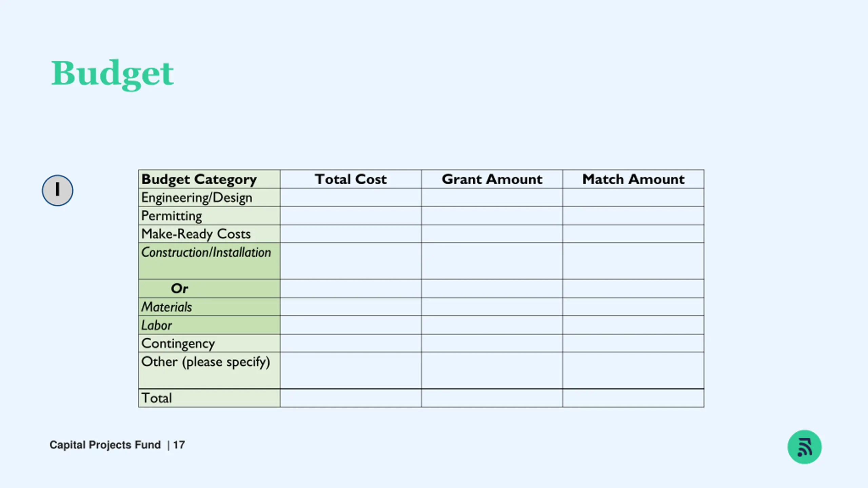Select the Grant Amount column header
The image size is (868, 488).
coord(492,179)
